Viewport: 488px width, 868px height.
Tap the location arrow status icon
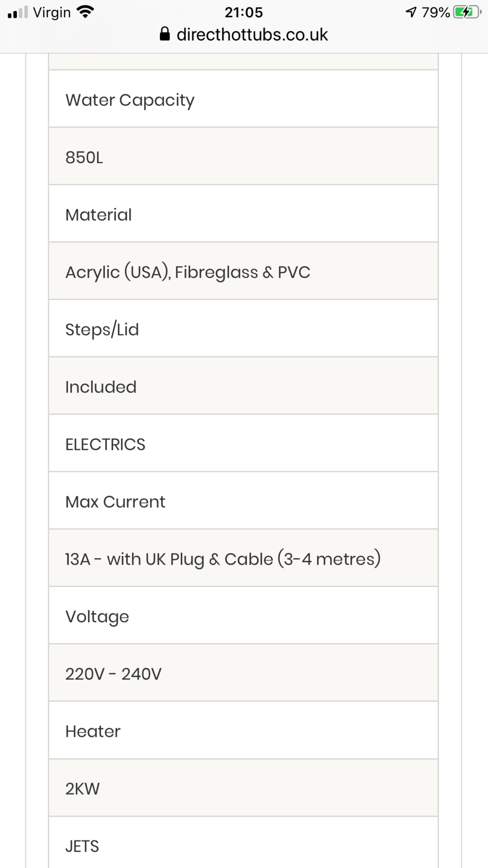[411, 12]
